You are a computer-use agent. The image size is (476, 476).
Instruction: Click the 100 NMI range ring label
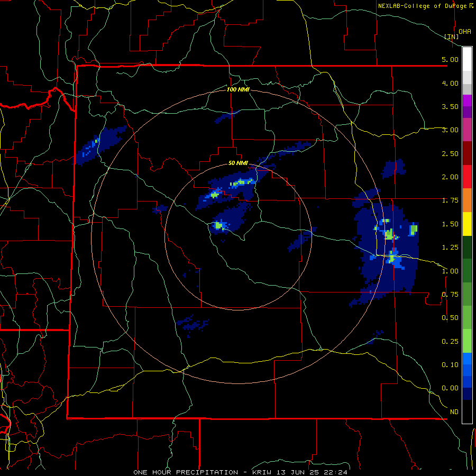(238, 89)
